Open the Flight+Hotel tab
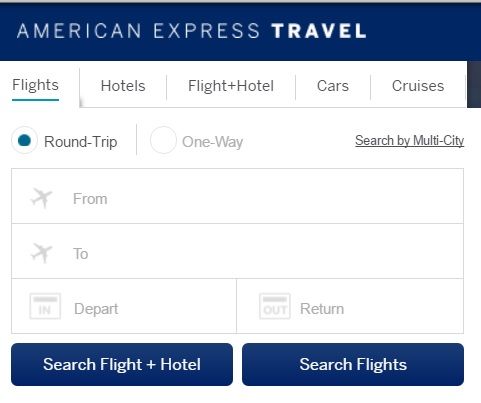This screenshot has height=403, width=481. pyautogui.click(x=231, y=86)
